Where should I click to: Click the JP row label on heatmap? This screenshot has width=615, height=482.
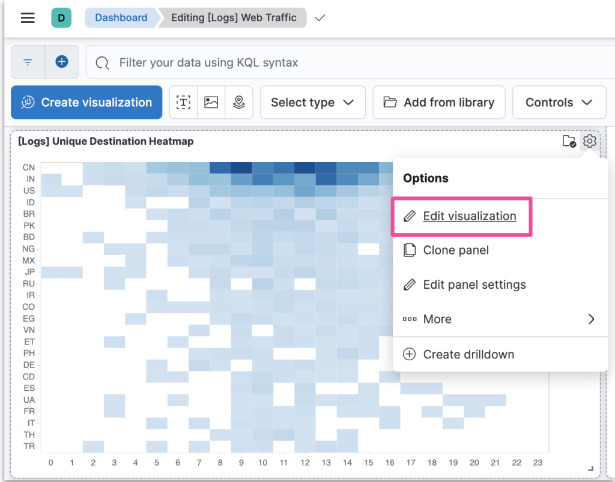pyautogui.click(x=29, y=272)
